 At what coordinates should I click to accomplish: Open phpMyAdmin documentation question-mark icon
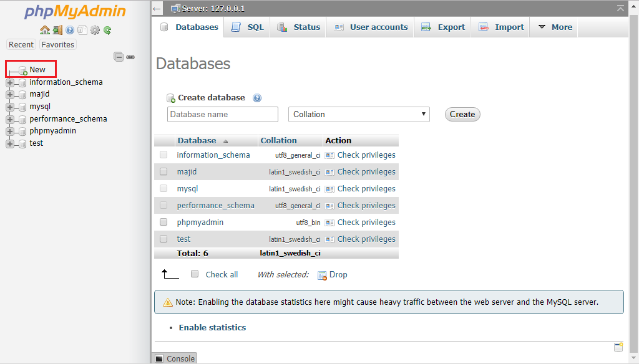click(70, 30)
